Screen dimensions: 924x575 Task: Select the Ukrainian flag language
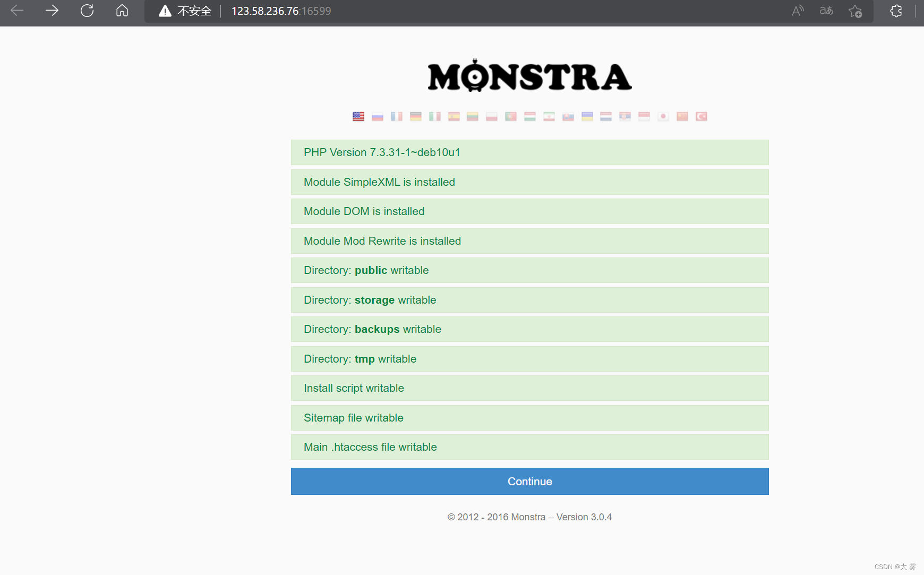coord(587,116)
